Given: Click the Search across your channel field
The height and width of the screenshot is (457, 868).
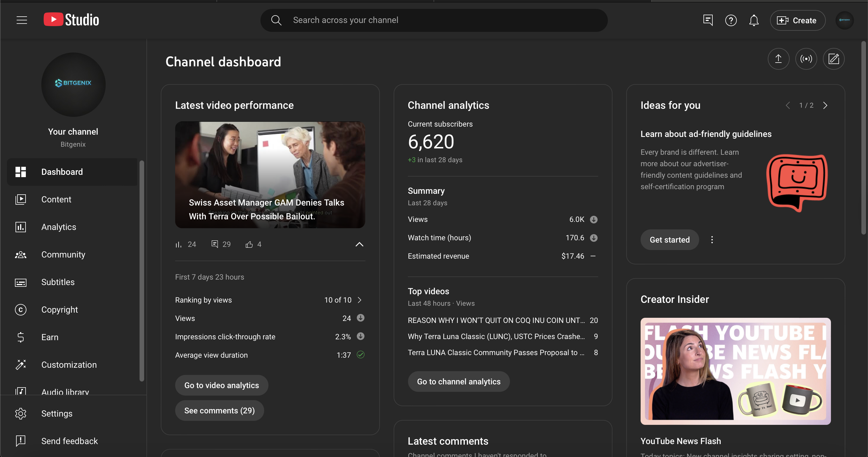Looking at the screenshot, I should [434, 20].
